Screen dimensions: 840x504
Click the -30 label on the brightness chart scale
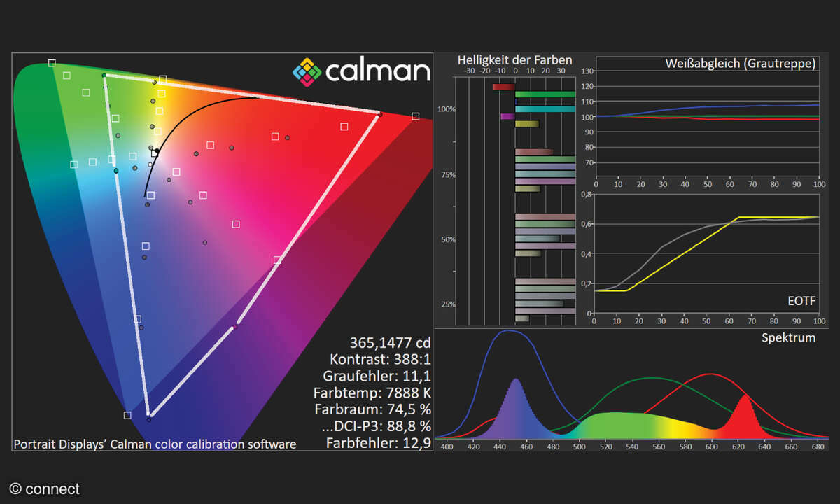[470, 71]
